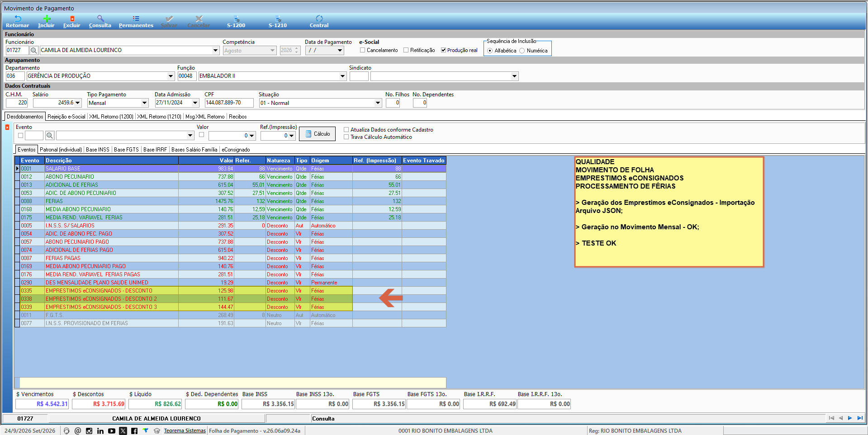Select the Numérica sequence radio button
The image size is (868, 435).
click(x=522, y=51)
